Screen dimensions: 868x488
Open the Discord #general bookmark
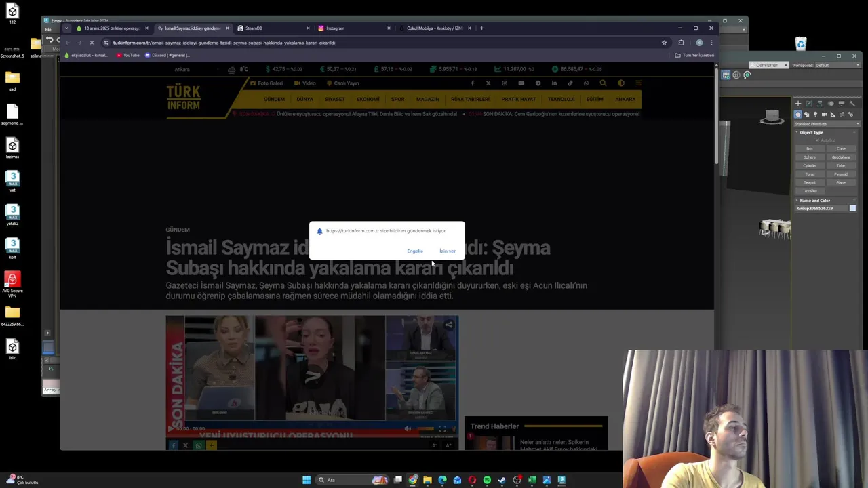(x=167, y=56)
